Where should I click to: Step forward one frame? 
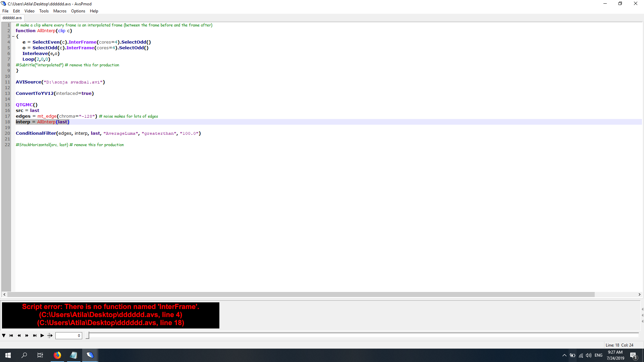click(27, 336)
